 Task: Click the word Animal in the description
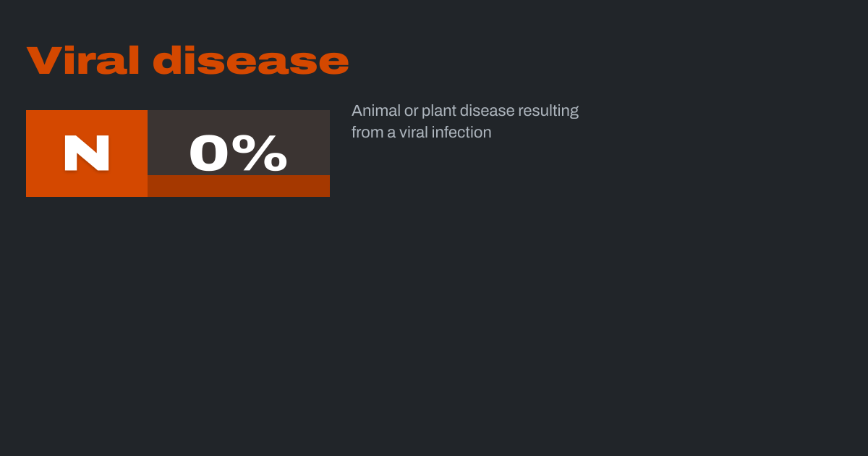[375, 111]
